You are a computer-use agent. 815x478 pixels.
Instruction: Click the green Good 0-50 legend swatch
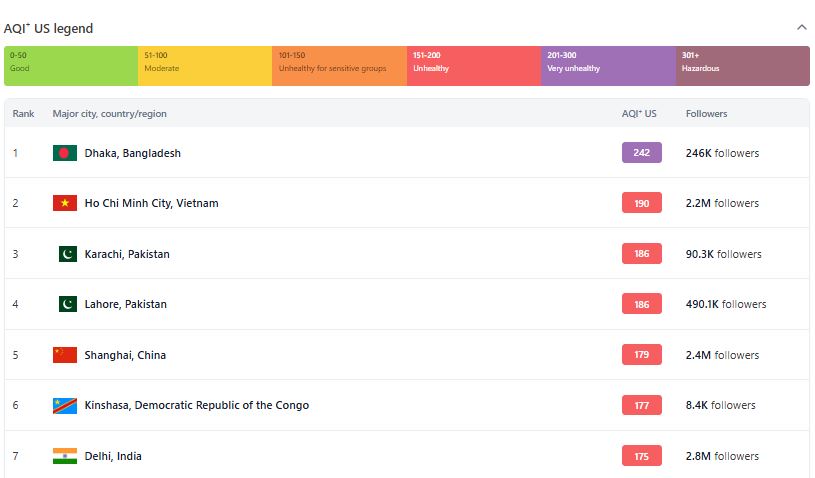71,66
